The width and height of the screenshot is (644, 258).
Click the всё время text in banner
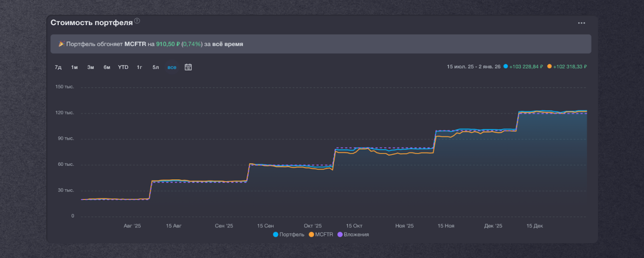227,44
